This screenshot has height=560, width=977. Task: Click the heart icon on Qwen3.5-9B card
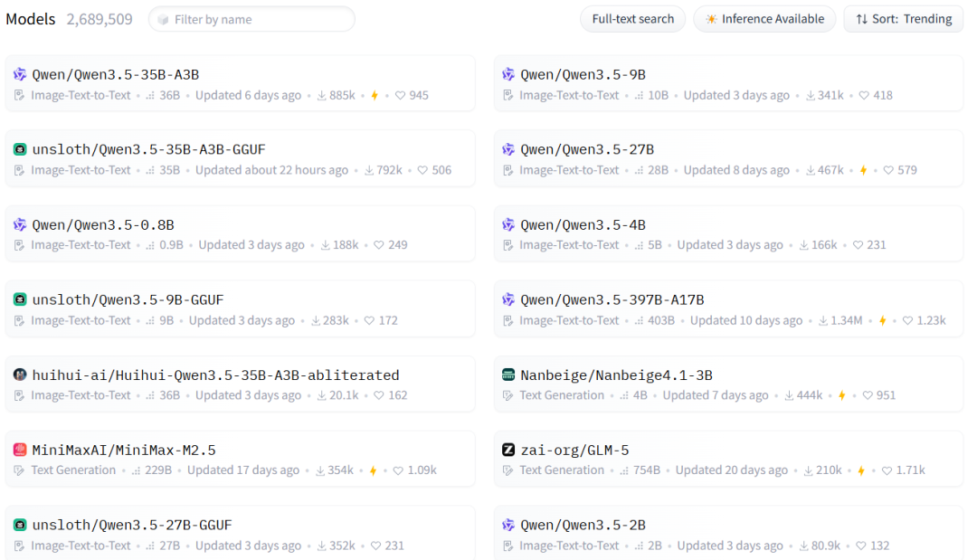[x=864, y=96]
